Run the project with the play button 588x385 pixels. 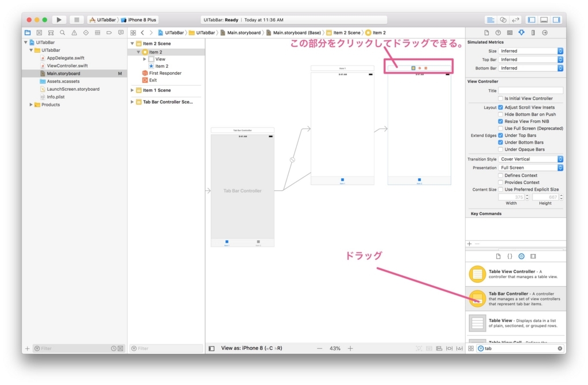coord(59,20)
